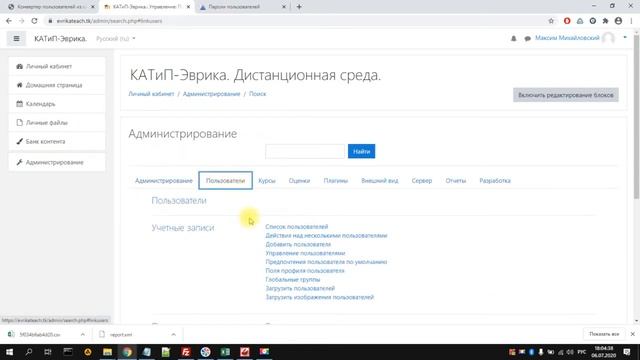Click 'Показать все' downloads button
This screenshot has height=360, width=640.
point(604,334)
